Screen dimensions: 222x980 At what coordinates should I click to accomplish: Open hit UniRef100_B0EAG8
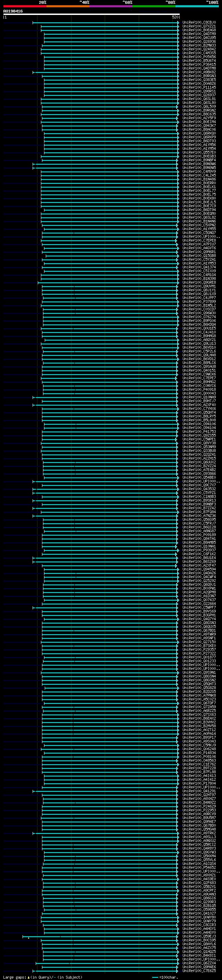[199, 30]
